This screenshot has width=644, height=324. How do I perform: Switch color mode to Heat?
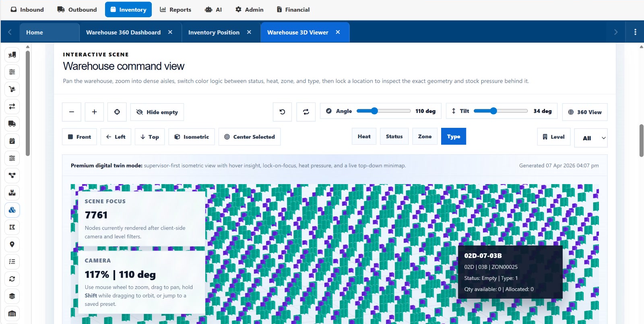364,136
